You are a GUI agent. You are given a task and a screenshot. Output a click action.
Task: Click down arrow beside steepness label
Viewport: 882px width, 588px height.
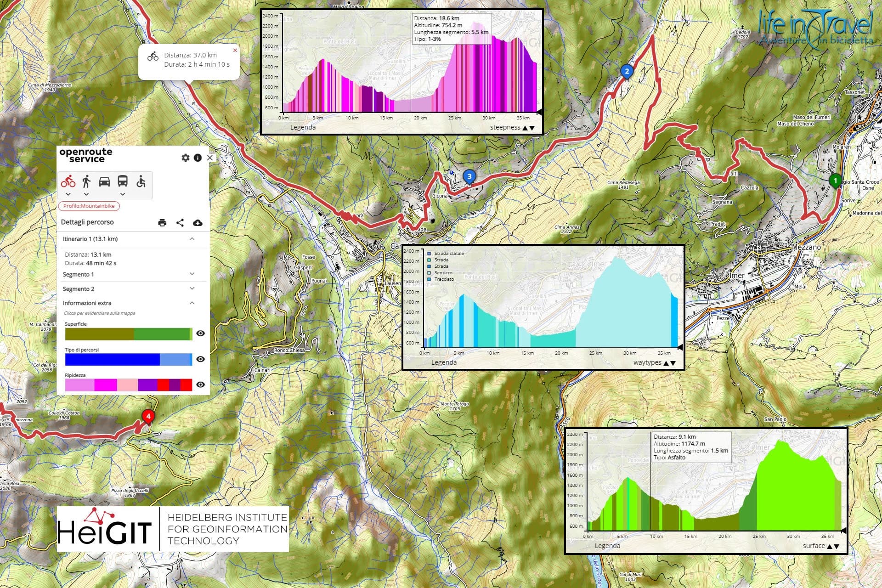(532, 128)
